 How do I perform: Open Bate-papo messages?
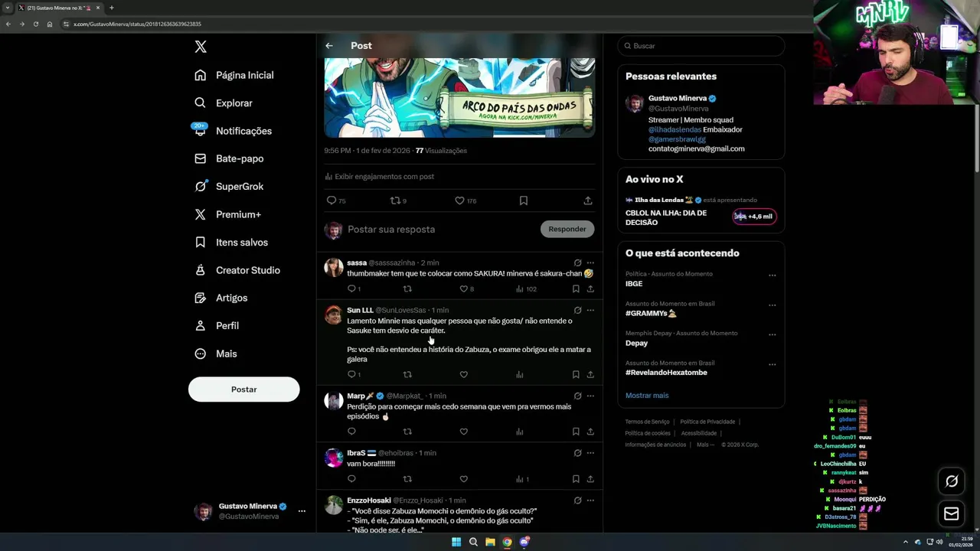[230, 158]
